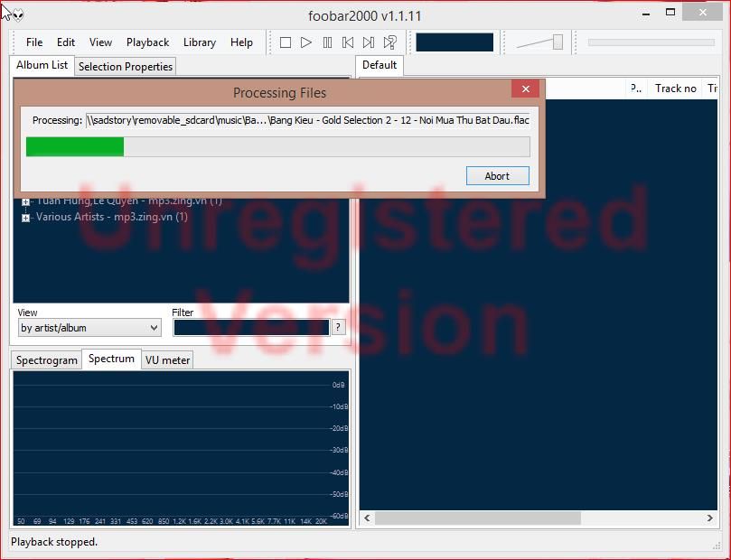Click the playback seek bar
The height and width of the screenshot is (560, 731).
651,42
